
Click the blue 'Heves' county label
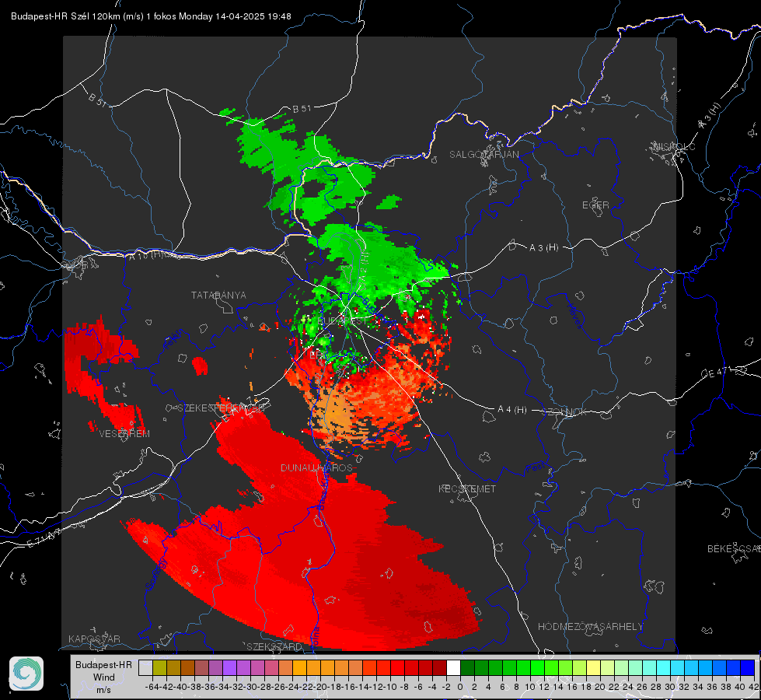[x=574, y=316]
